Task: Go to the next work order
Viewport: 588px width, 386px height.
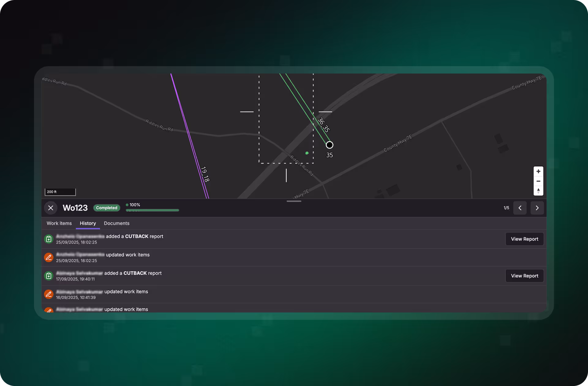Action: click(537, 208)
